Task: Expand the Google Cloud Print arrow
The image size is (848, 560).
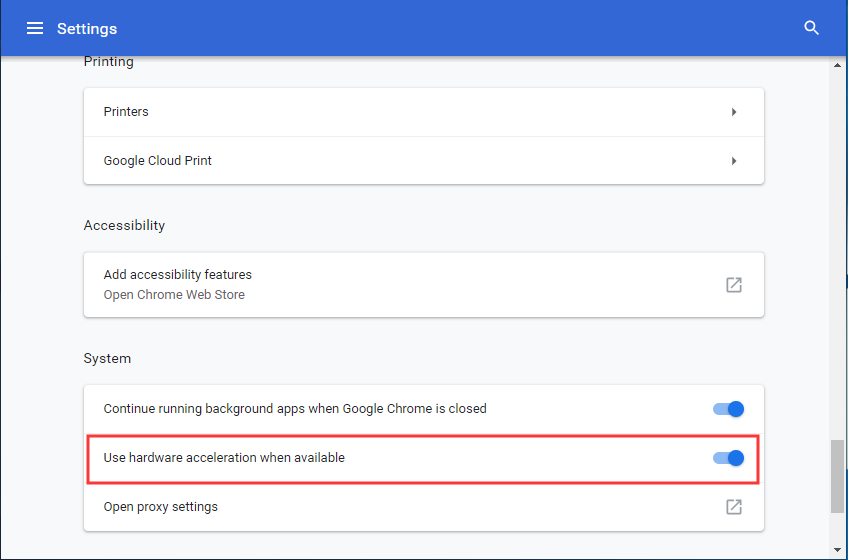Action: [x=734, y=161]
